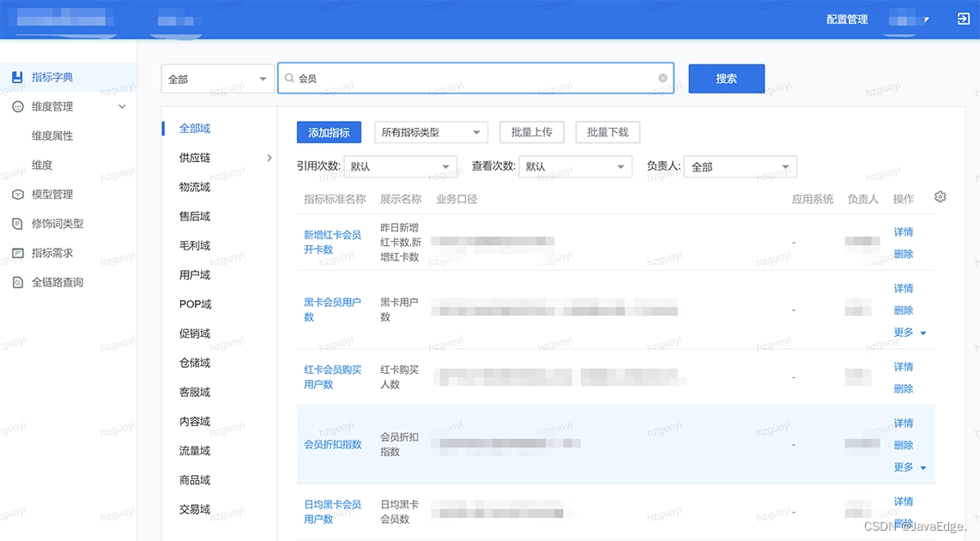Open 负责人 全部 dropdown

740,167
